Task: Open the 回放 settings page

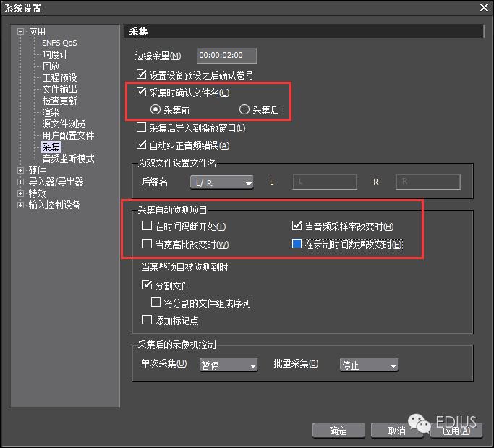Action: click(x=51, y=66)
